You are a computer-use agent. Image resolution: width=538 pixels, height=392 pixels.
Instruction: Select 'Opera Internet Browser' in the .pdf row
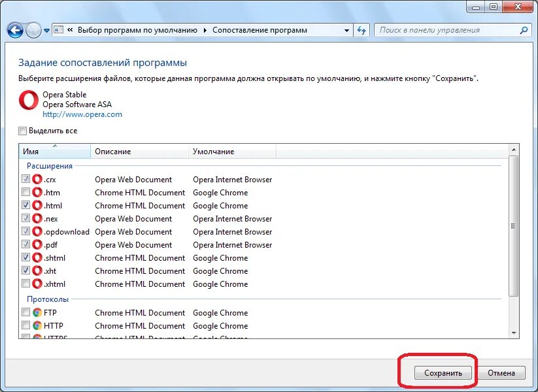(232, 244)
